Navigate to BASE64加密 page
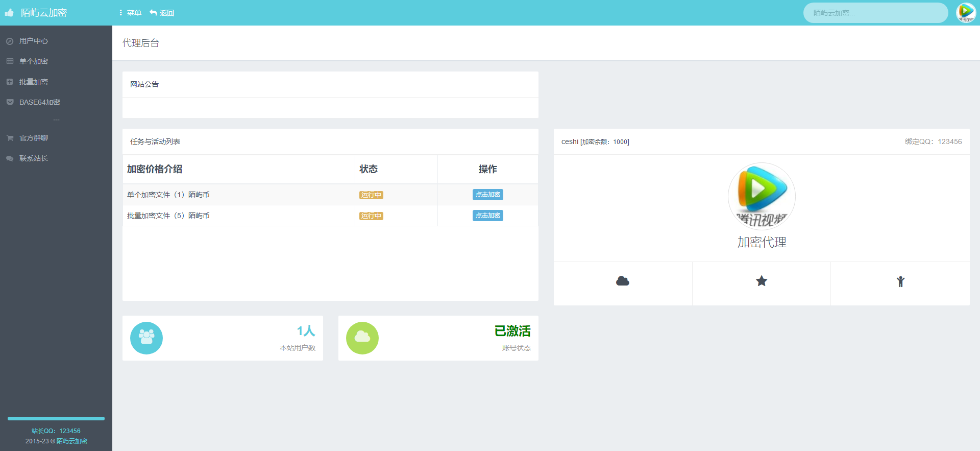The height and width of the screenshot is (451, 980). 39,102
